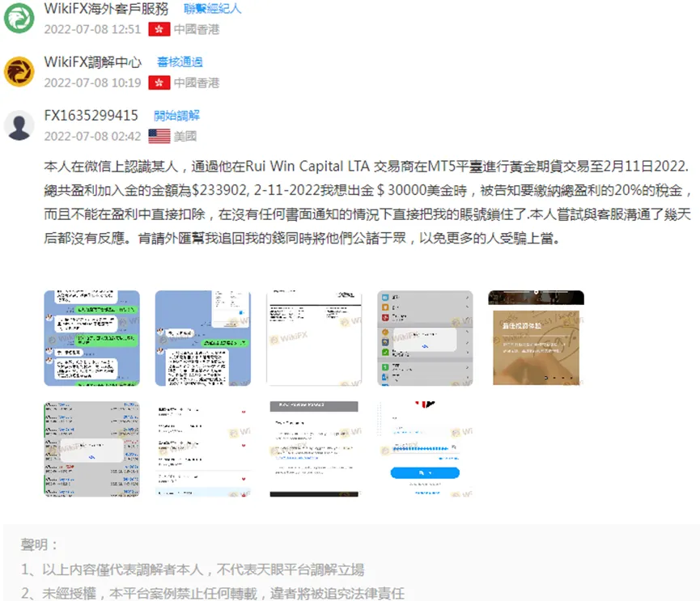
Task: Open second chat screenshot thumbnail with long message
Action: coord(202,338)
